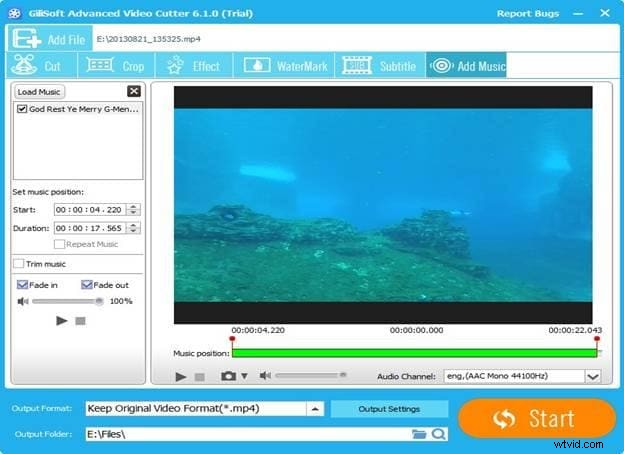This screenshot has height=454, width=624.
Task: Enable the Trim music checkbox
Action: click(19, 264)
